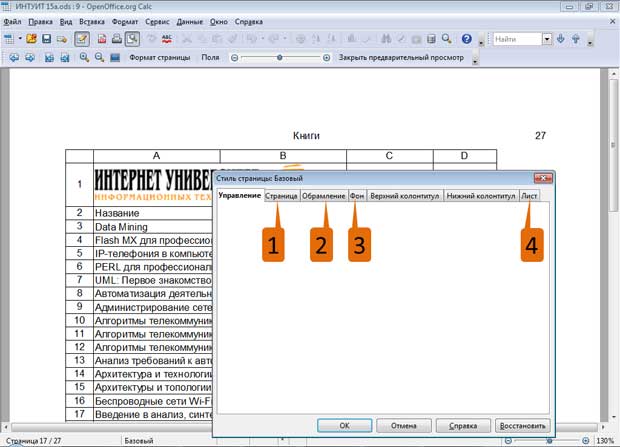Click the Формат страницы button
The image size is (620, 447).
(160, 57)
